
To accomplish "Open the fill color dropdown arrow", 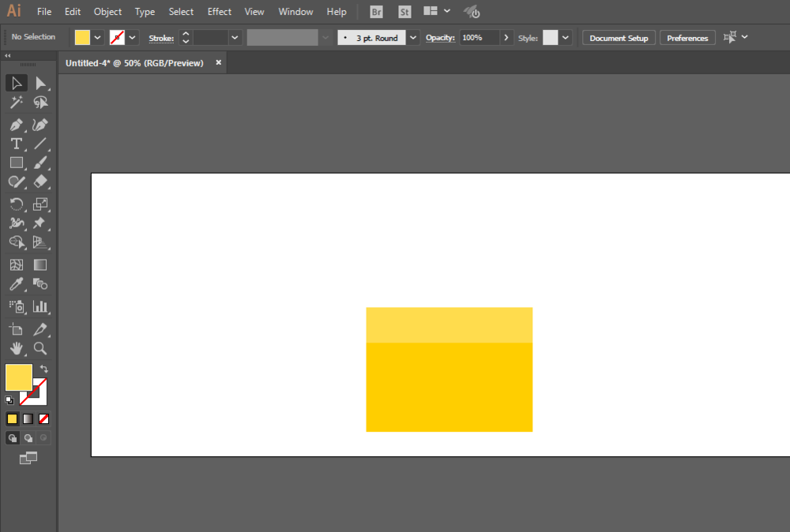I will point(98,37).
